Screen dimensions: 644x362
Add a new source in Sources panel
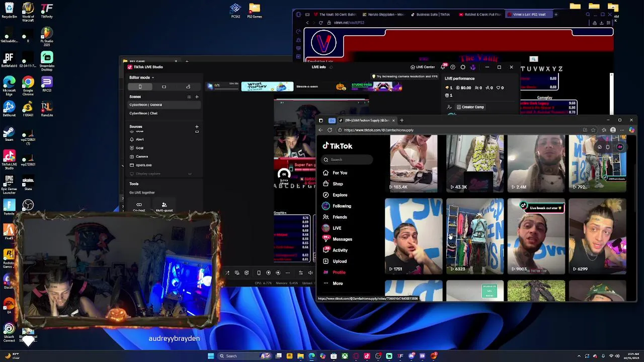tap(197, 127)
